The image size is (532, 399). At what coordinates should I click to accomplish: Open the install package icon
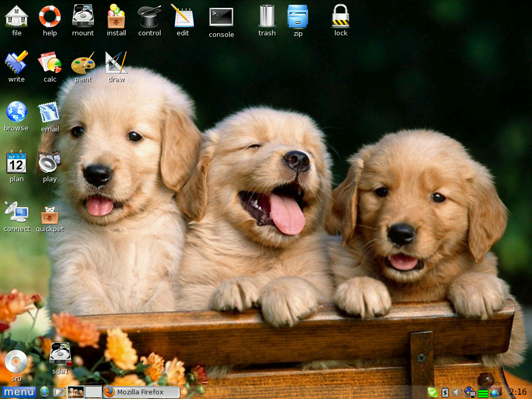tap(116, 16)
